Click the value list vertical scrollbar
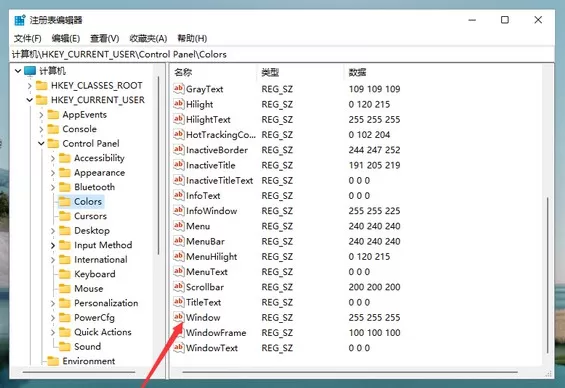Screen dimensions: 565x388 547,275
